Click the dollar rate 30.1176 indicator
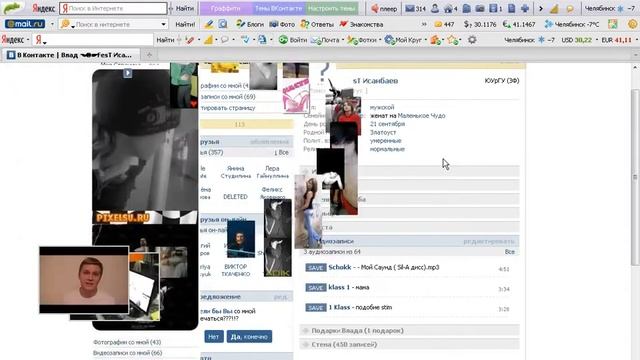The image size is (640, 360). coord(480,24)
